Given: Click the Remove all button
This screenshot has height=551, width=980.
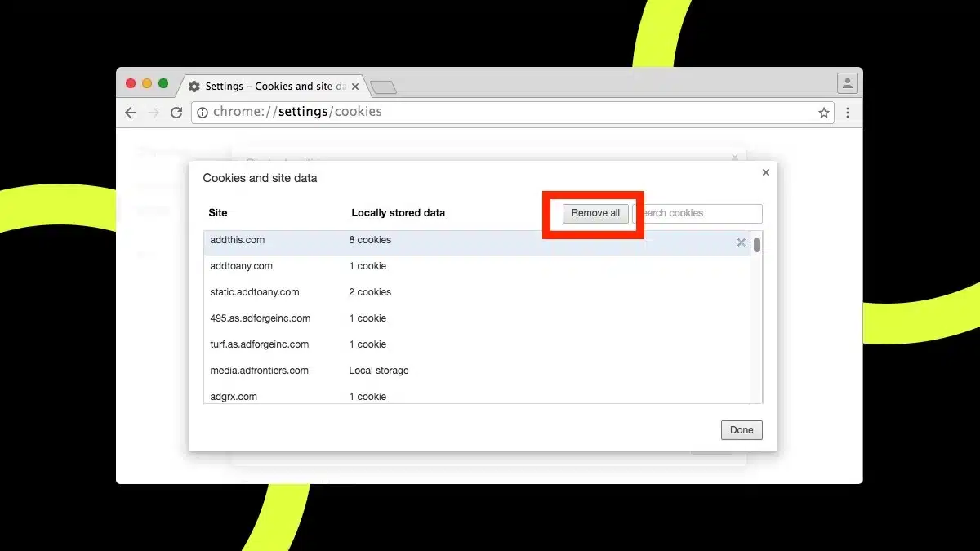Looking at the screenshot, I should (595, 213).
